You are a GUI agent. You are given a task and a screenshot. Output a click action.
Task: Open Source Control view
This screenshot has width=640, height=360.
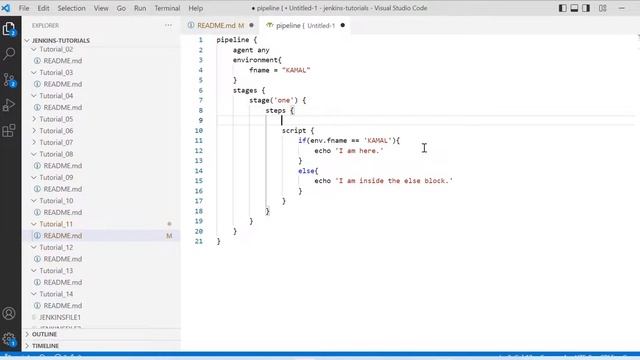9,79
